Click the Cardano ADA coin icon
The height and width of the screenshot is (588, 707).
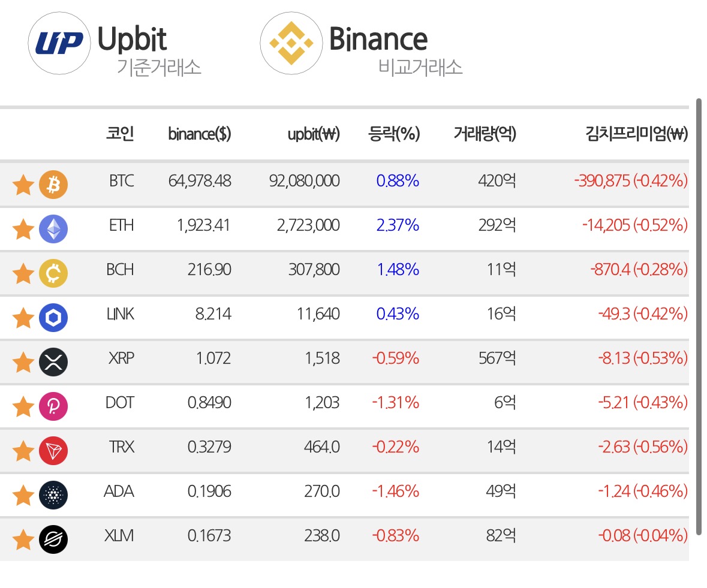(53, 495)
